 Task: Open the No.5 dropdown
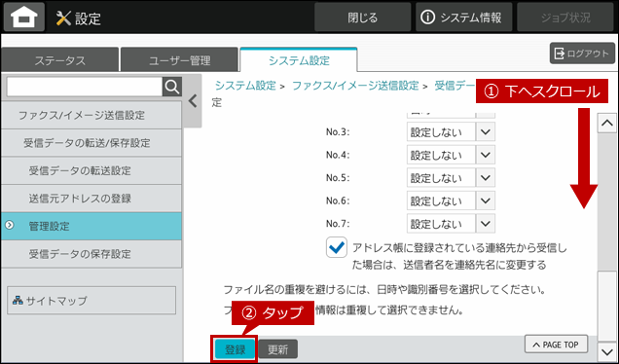pyautogui.click(x=451, y=178)
